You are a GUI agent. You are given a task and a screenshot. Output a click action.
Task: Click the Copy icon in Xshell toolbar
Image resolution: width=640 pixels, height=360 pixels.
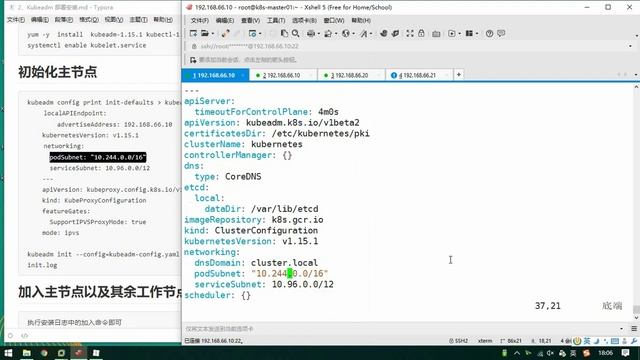[x=284, y=33]
